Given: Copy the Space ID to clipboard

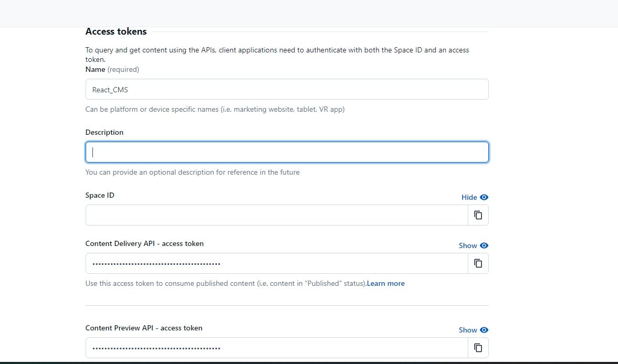Looking at the screenshot, I should point(478,215).
